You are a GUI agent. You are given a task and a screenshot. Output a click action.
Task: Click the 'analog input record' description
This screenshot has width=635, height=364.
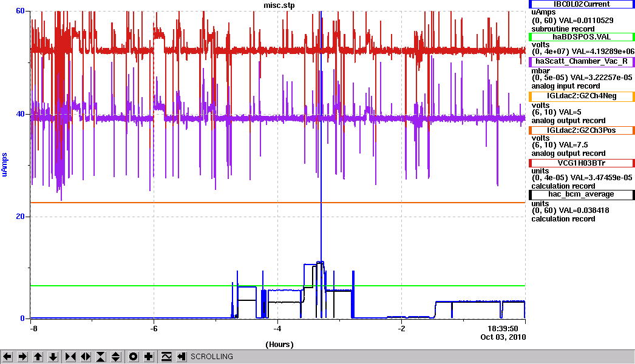[x=566, y=86]
